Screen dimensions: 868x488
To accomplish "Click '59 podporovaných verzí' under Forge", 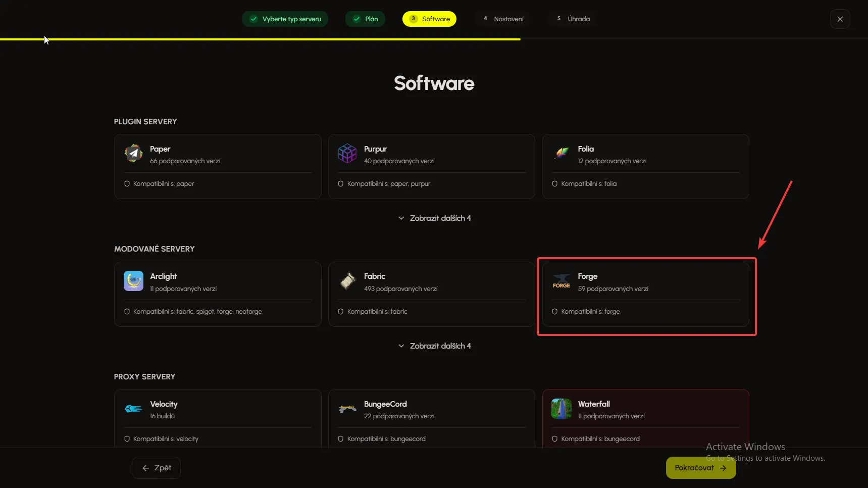I will [613, 289].
